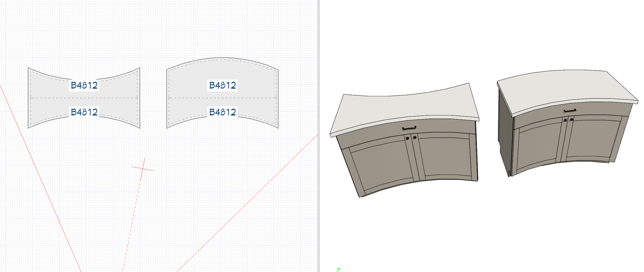Click drawer pull handle on left 3D cabinet
This screenshot has height=272, width=644.
tap(409, 128)
